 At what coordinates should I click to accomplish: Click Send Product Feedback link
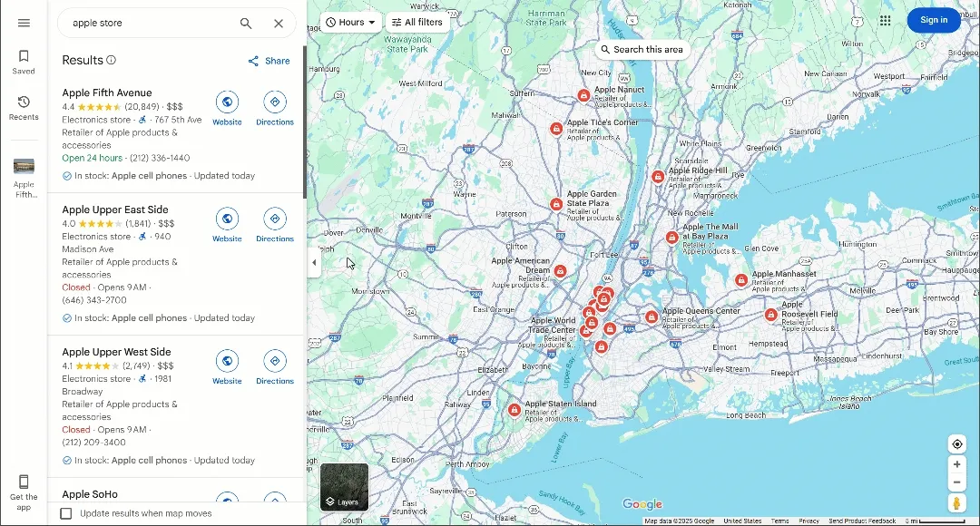tap(862, 521)
